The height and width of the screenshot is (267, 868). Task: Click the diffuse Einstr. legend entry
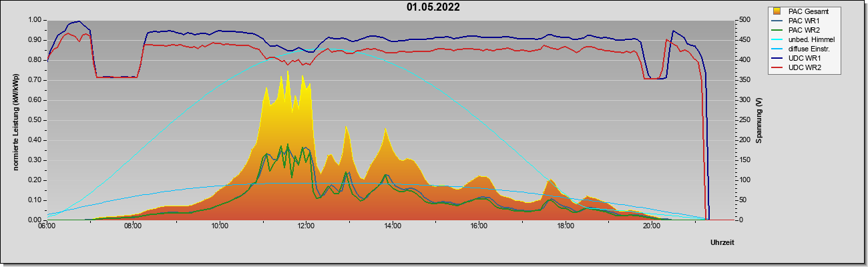(802, 49)
